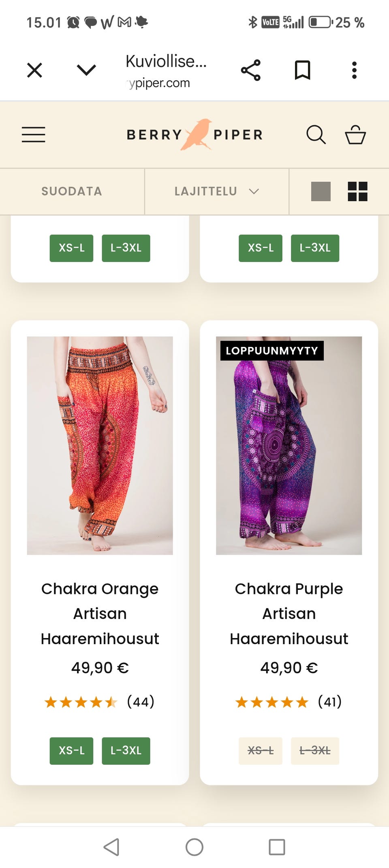Viewport: 389px width, 868px height.
Task: Open the SUODATA filter panel
Action: [x=72, y=191]
